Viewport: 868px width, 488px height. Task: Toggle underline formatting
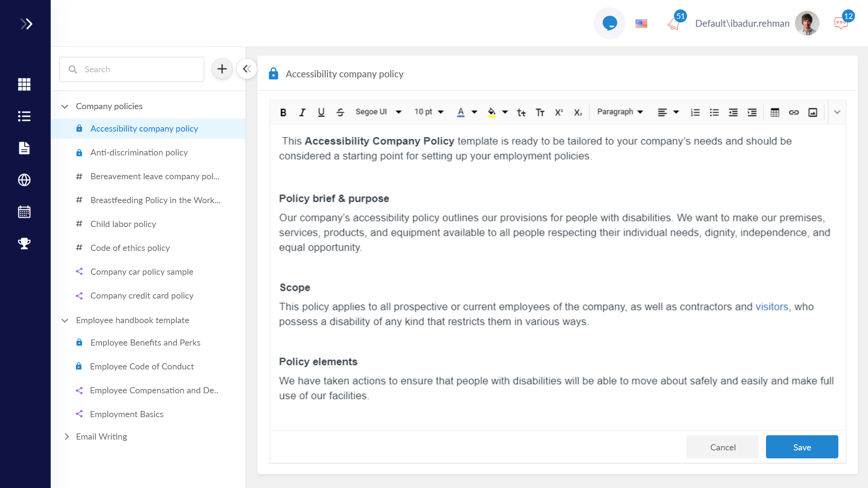[x=321, y=112]
